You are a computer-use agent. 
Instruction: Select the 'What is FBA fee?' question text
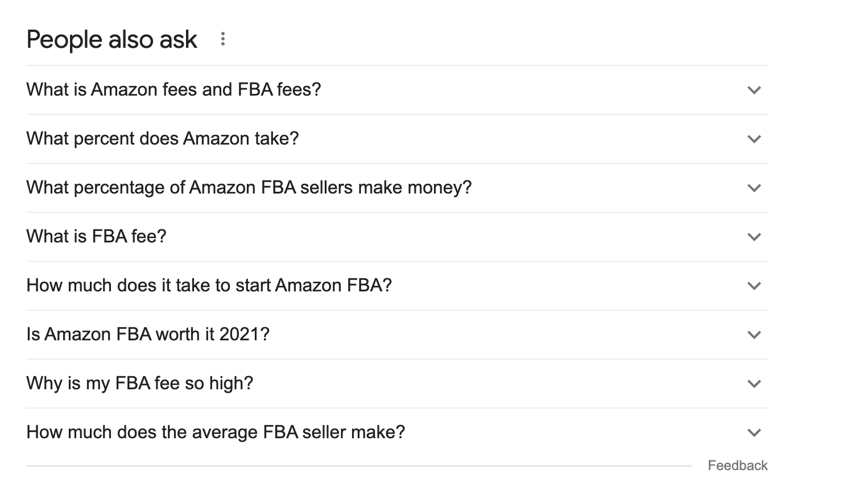(96, 236)
